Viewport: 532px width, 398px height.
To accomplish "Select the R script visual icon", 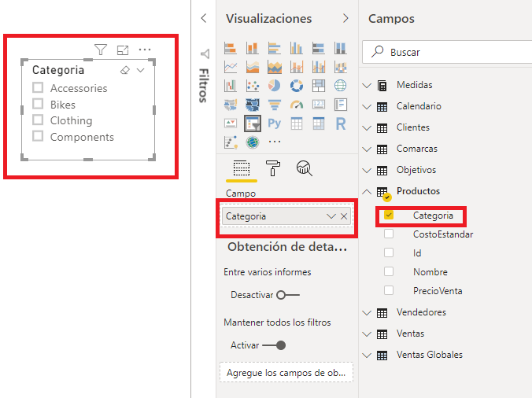I will (340, 123).
